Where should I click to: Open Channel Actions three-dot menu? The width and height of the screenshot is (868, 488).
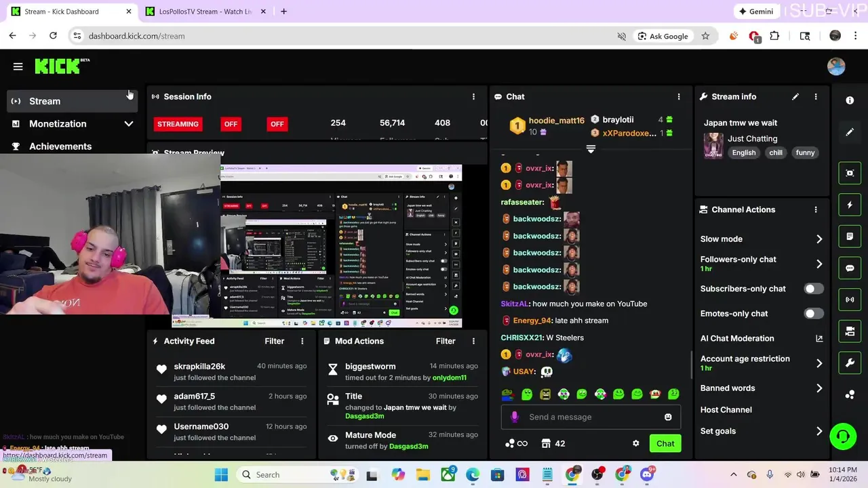coord(816,209)
